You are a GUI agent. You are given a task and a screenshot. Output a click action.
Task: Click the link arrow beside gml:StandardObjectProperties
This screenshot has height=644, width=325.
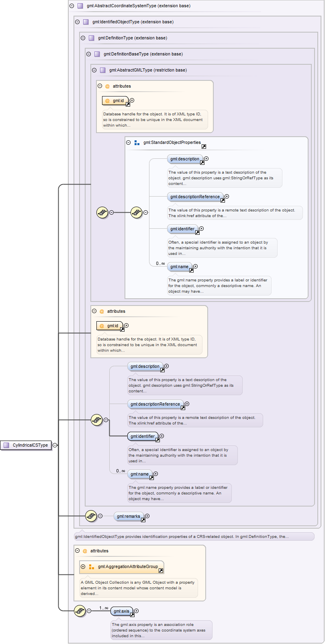(204, 147)
